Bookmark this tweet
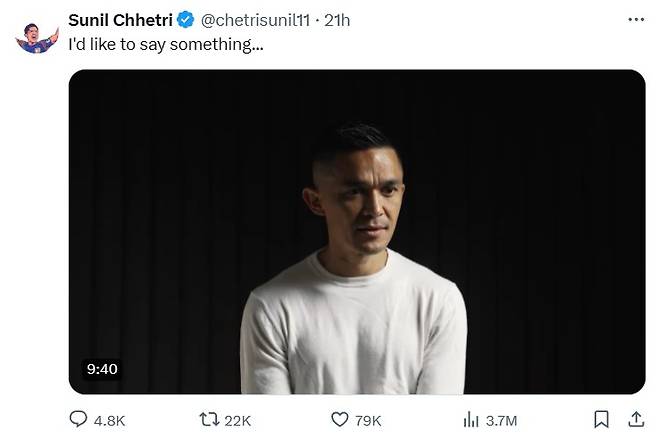 [601, 419]
